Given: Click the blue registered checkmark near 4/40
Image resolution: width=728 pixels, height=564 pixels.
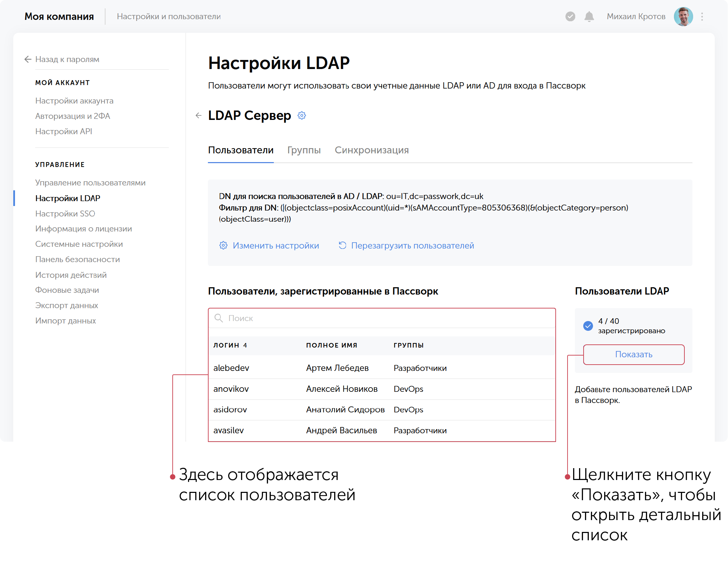Looking at the screenshot, I should [588, 326].
